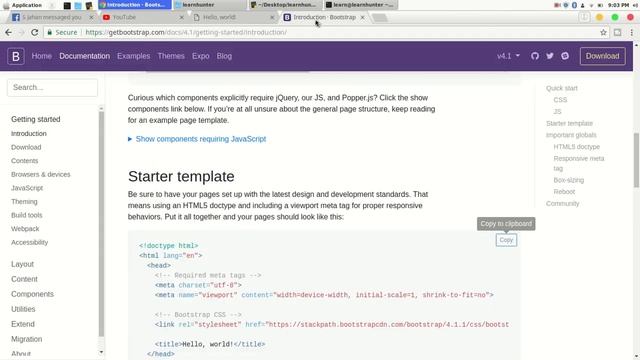The height and width of the screenshot is (360, 640).
Task: Jump to Starter template in contents
Action: [569, 123]
